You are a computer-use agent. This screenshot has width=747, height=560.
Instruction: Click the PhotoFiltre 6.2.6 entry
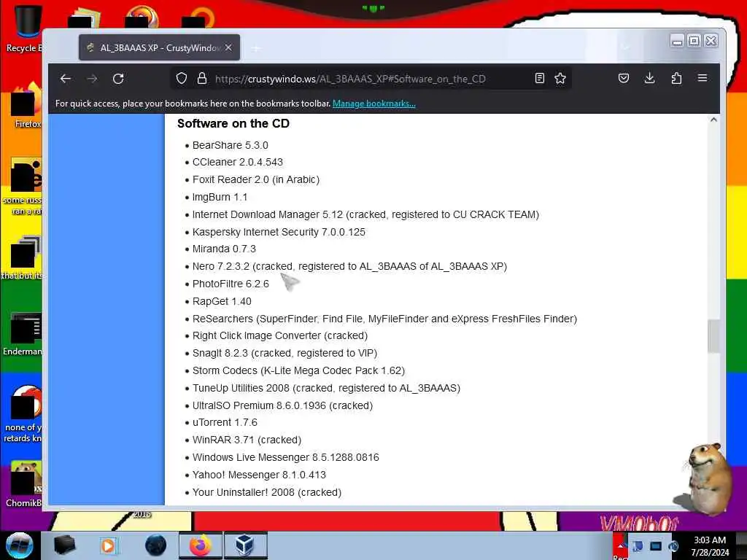coord(231,284)
